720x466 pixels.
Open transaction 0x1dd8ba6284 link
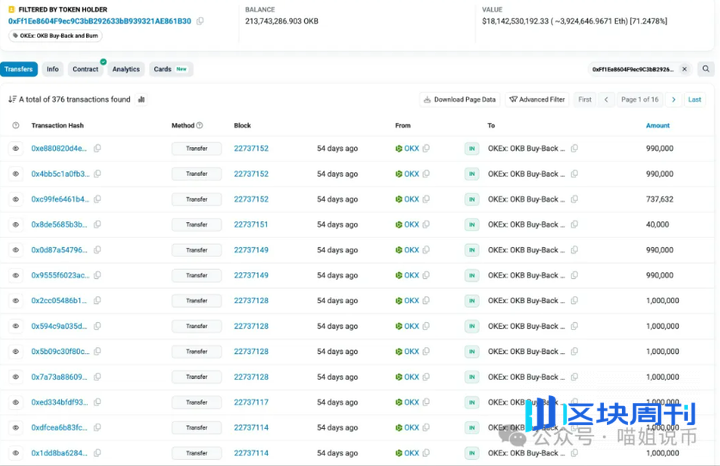59,453
